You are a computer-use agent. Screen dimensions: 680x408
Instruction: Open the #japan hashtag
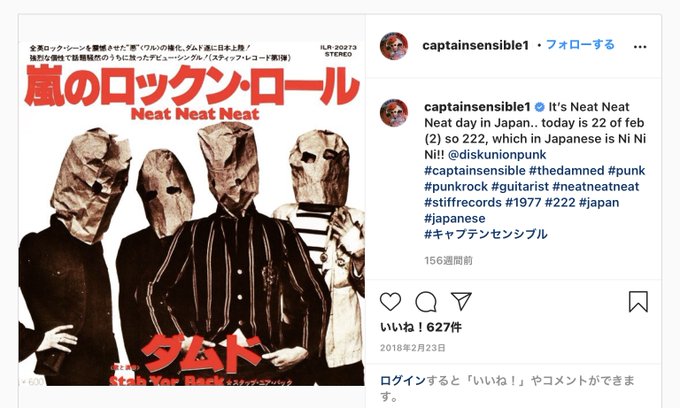click(599, 202)
